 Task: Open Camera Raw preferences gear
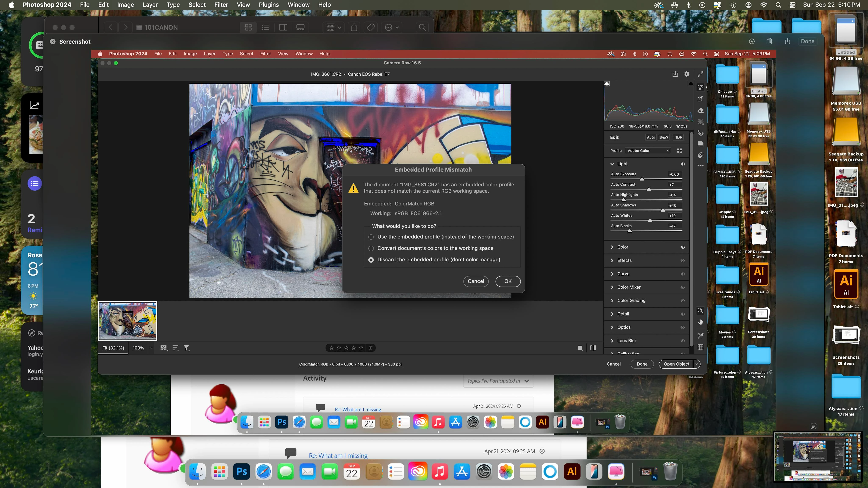tap(687, 74)
